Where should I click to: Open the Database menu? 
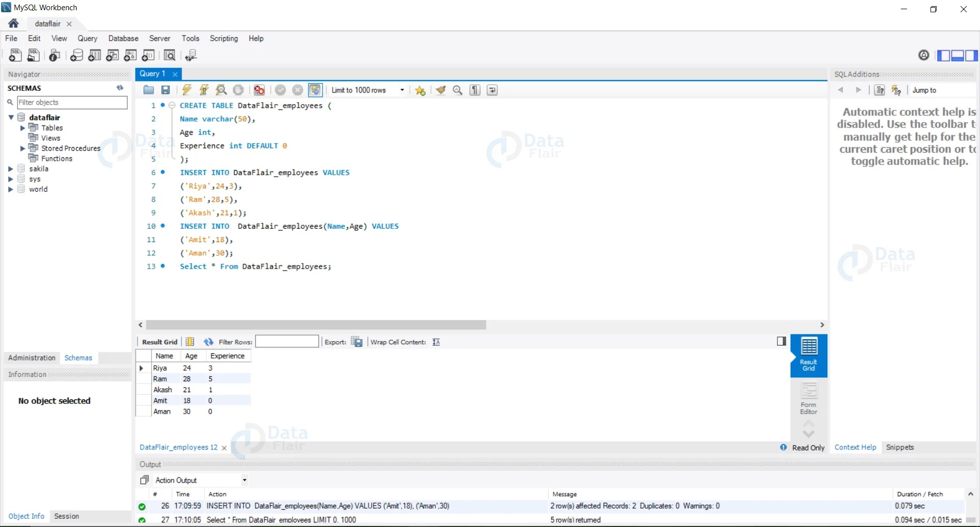tap(124, 38)
